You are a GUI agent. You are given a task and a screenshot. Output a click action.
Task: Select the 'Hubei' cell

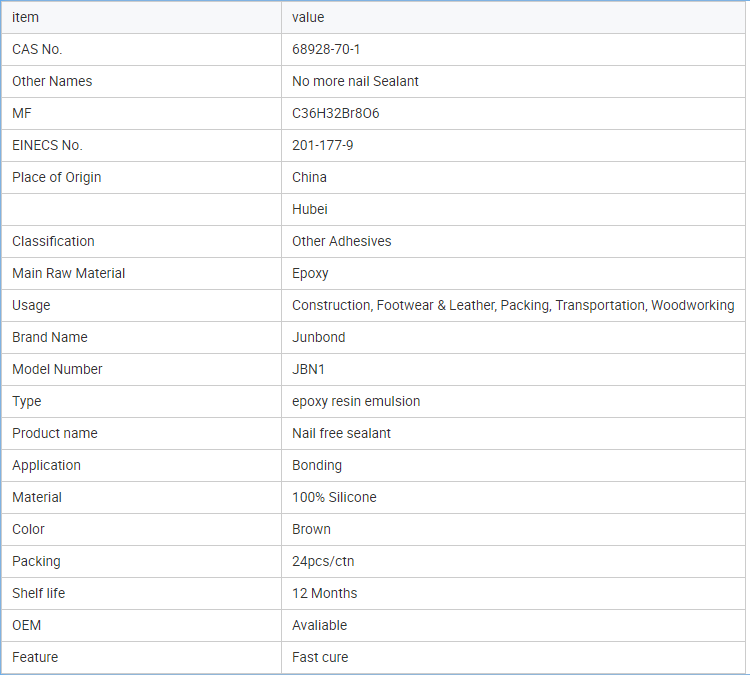pyautogui.click(x=309, y=209)
